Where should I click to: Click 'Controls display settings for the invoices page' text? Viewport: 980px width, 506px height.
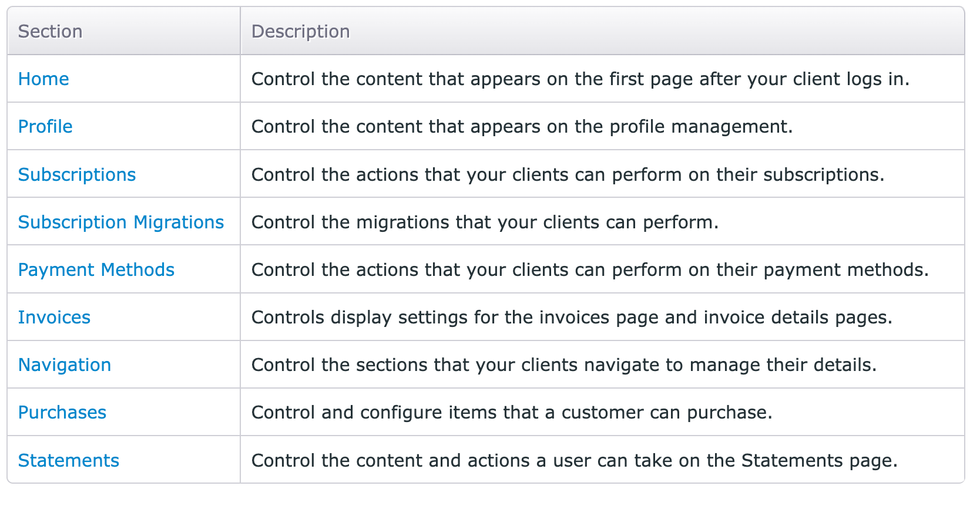pos(455,317)
